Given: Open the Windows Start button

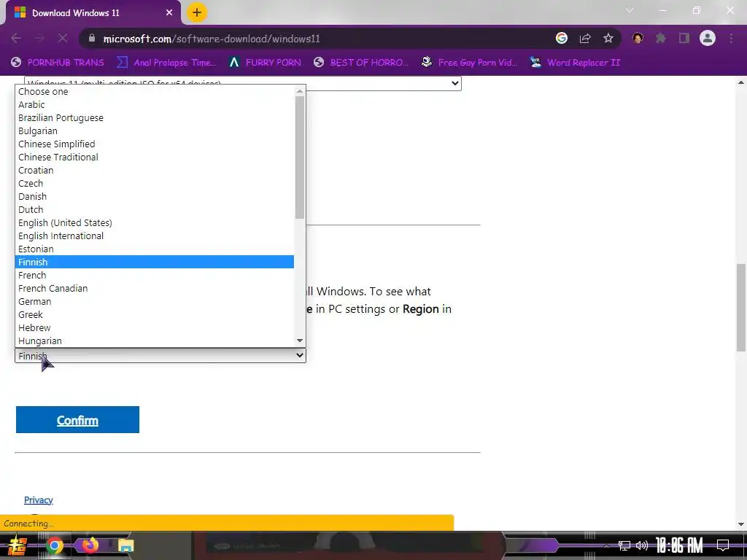Looking at the screenshot, I should tap(17, 545).
